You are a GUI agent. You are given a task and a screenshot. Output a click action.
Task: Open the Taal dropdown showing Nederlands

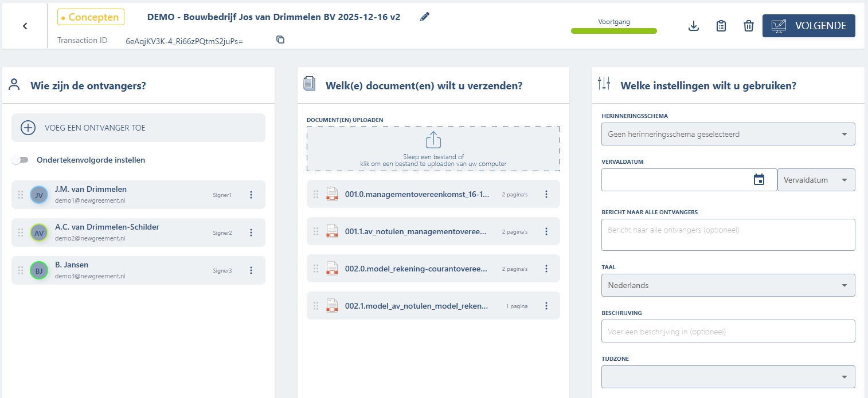tap(728, 285)
